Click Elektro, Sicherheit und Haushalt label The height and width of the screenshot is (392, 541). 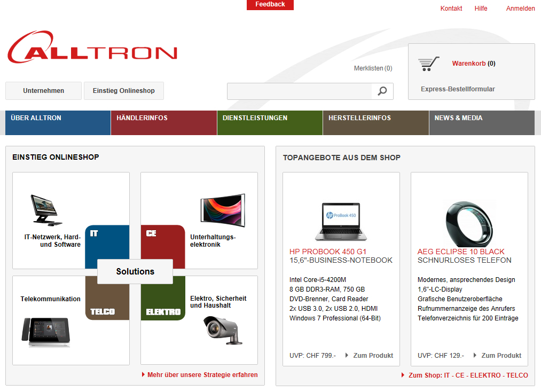(x=218, y=302)
